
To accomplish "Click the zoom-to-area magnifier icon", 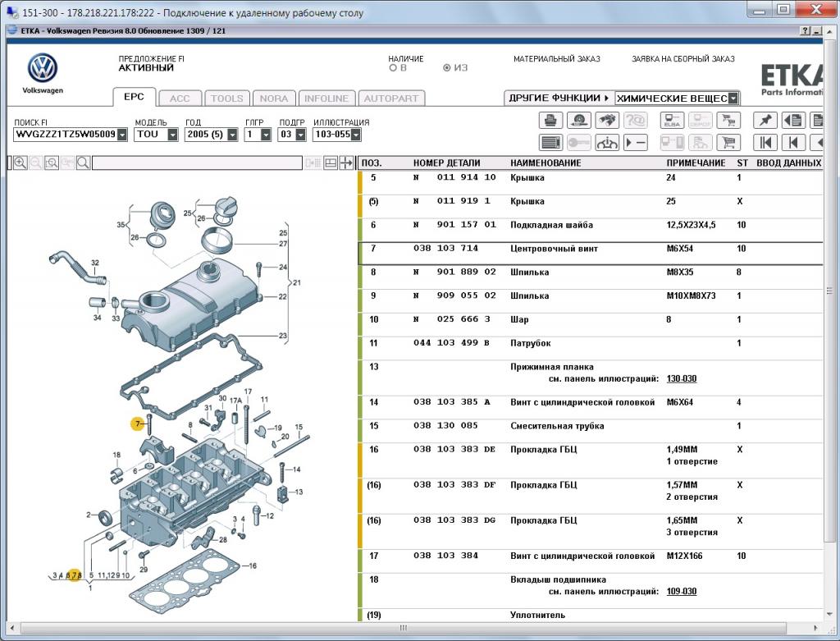I will point(52,163).
